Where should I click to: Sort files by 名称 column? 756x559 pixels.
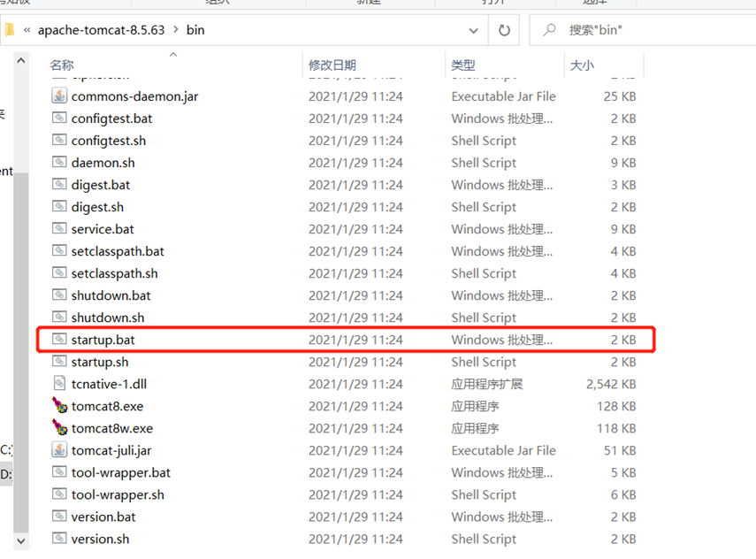[x=62, y=65]
